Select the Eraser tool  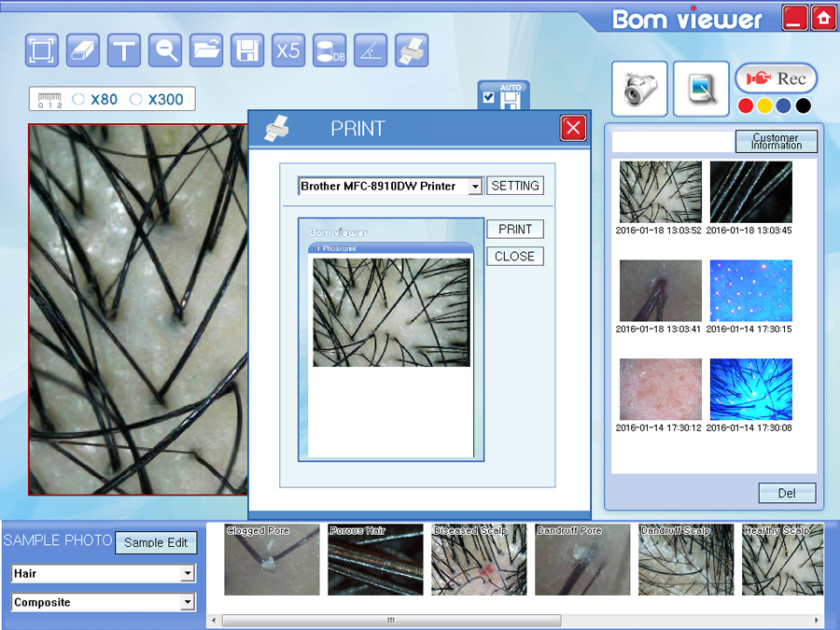(84, 50)
